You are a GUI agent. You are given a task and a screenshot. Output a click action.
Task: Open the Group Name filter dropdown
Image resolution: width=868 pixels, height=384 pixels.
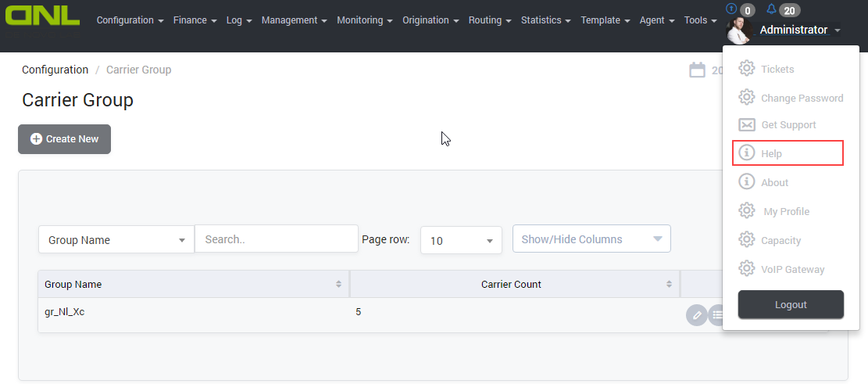click(x=116, y=240)
